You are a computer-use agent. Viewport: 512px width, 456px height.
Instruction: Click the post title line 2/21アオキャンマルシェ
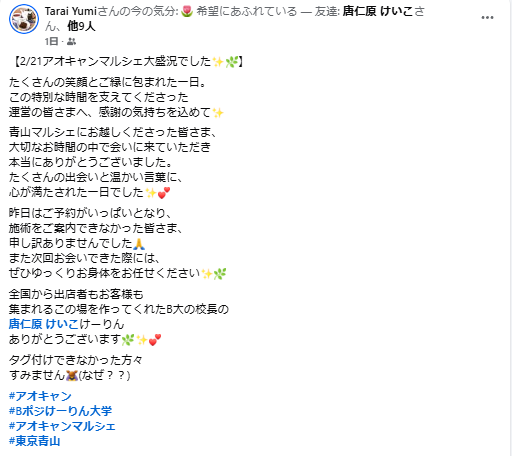[x=127, y=62]
